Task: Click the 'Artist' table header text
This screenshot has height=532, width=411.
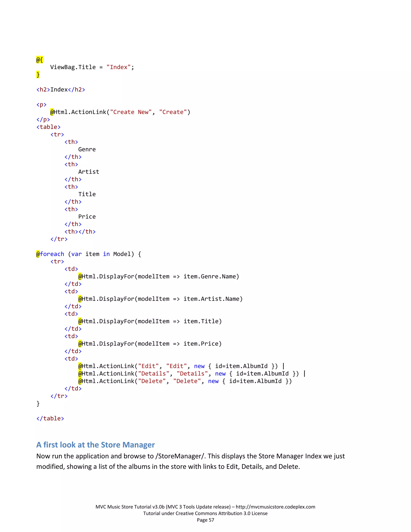Action: click(89, 172)
